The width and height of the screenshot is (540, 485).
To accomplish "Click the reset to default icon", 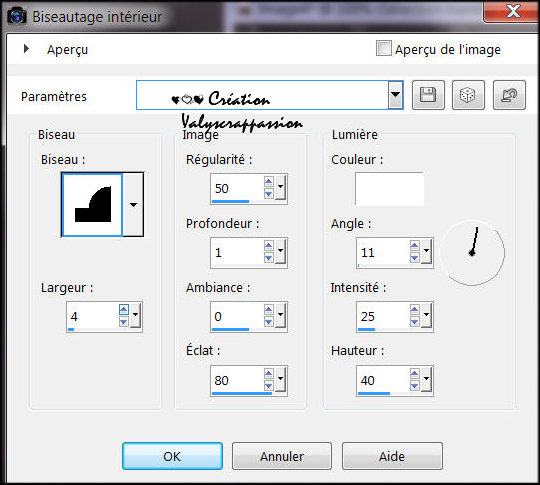I will point(509,95).
